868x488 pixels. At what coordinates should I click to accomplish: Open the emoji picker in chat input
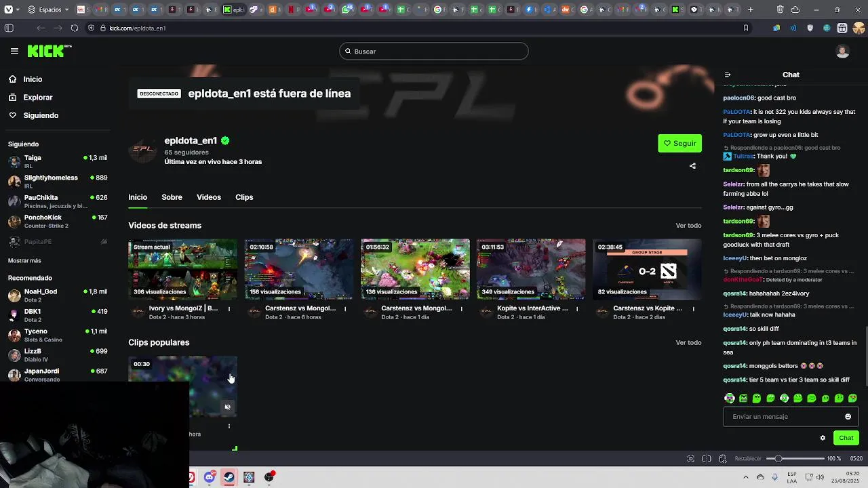coord(848,416)
